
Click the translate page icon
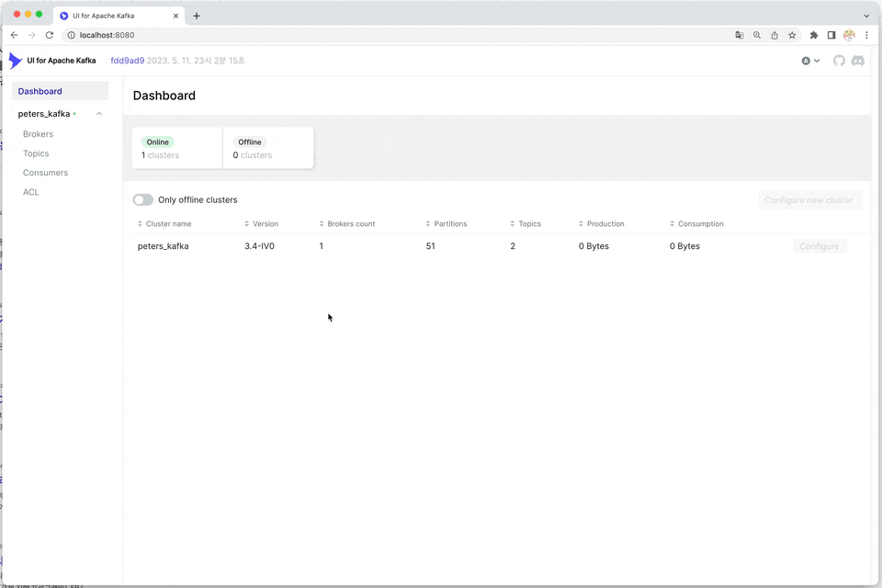coord(739,35)
